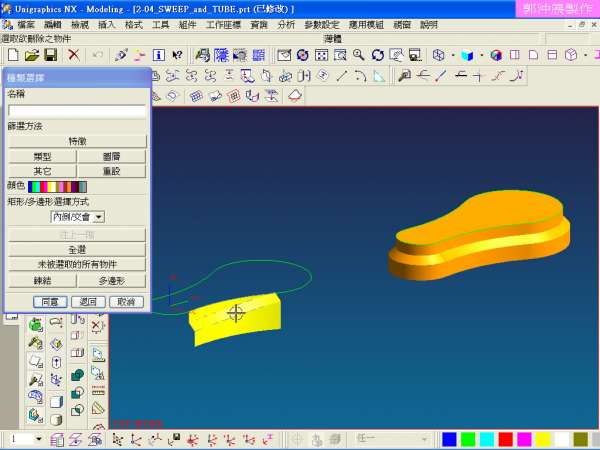Click the red X delete icon
Image resolution: width=600 pixels, height=450 pixels.
73,55
